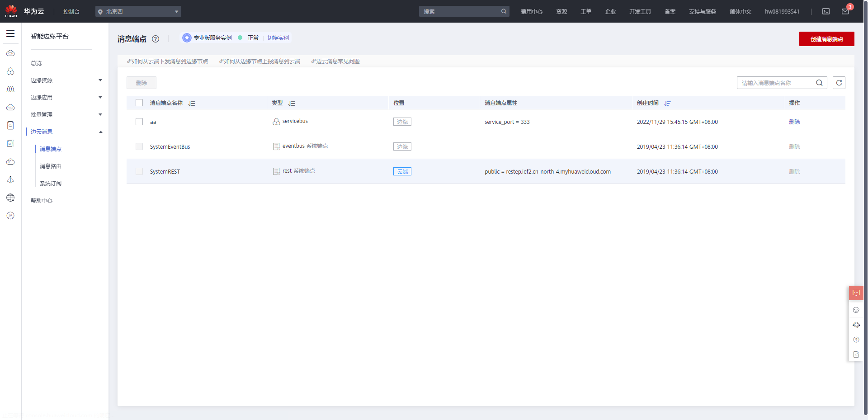Open 边云消息常见问题 link

point(335,61)
